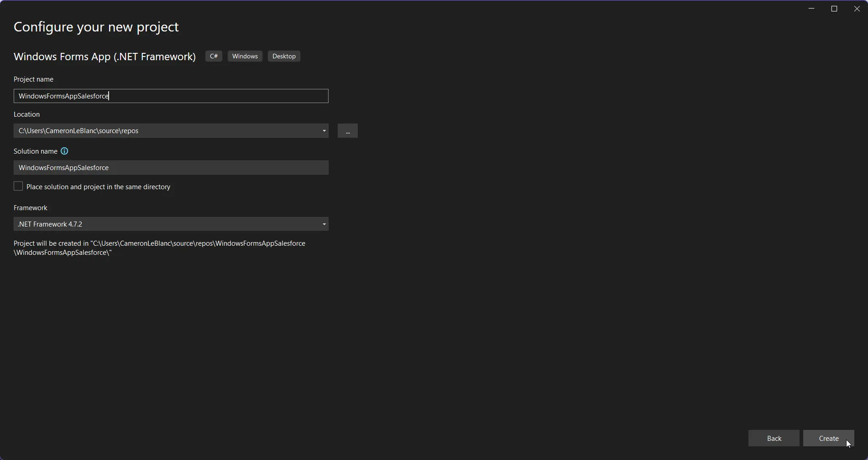Focus the Solution name text field

171,168
